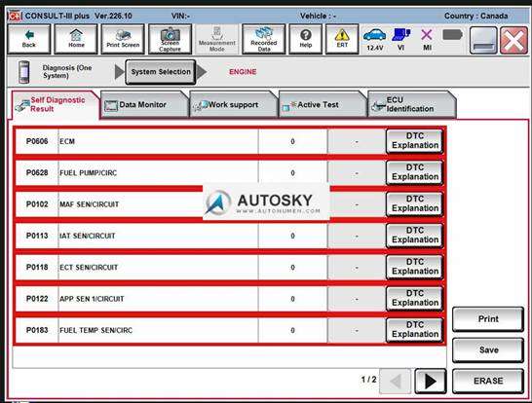The height and width of the screenshot is (403, 532).
Task: Click the System Selection step button
Action: 161,72
